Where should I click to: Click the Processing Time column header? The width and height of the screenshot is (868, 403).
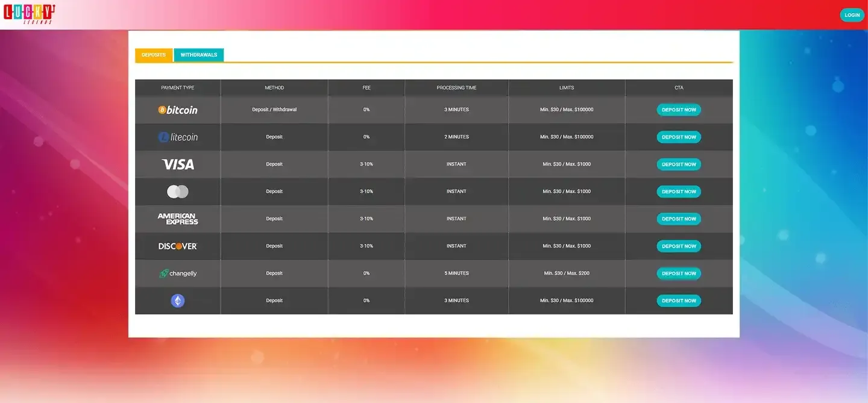pyautogui.click(x=456, y=88)
